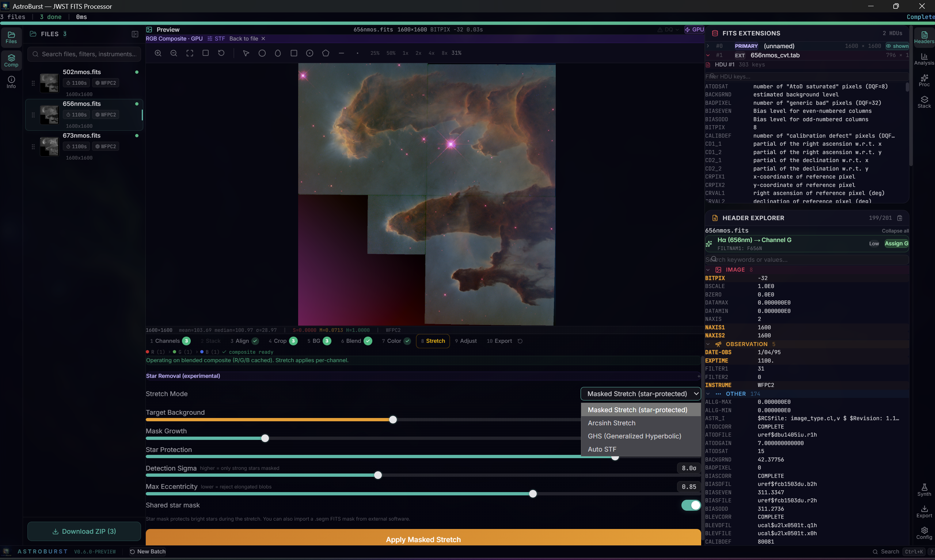This screenshot has height=560, width=935.
Task: Toggle the 'shown' visibility badge for HDU #0
Action: [x=897, y=46]
